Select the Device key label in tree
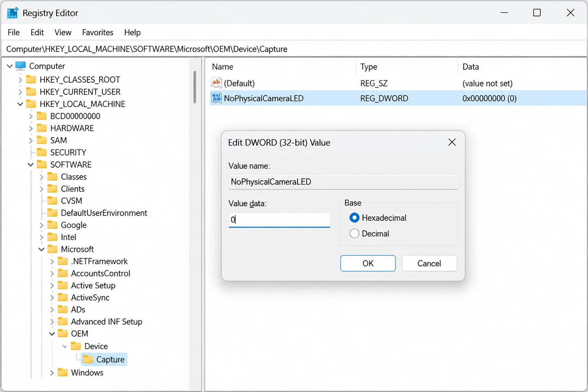Image resolution: width=588 pixels, height=392 pixels. click(96, 346)
